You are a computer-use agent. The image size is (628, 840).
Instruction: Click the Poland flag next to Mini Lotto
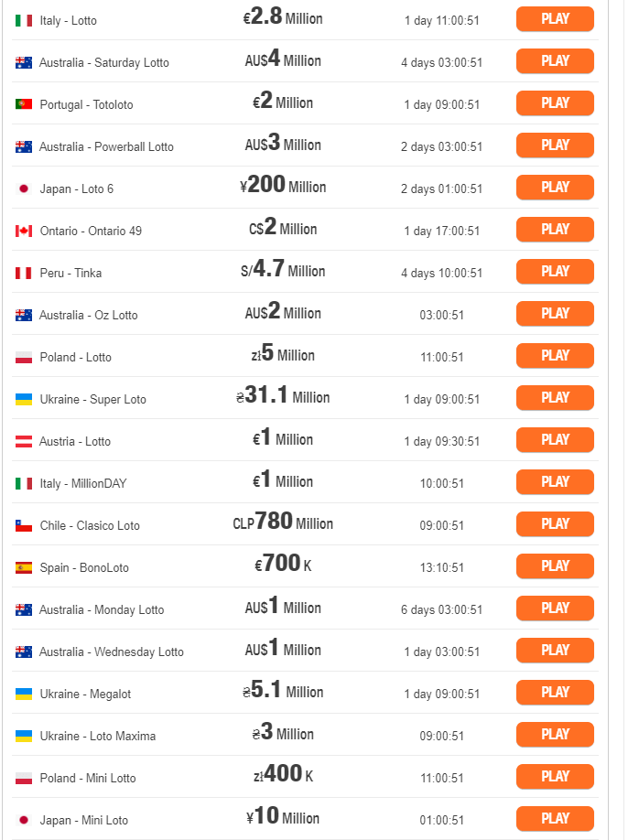tap(24, 778)
